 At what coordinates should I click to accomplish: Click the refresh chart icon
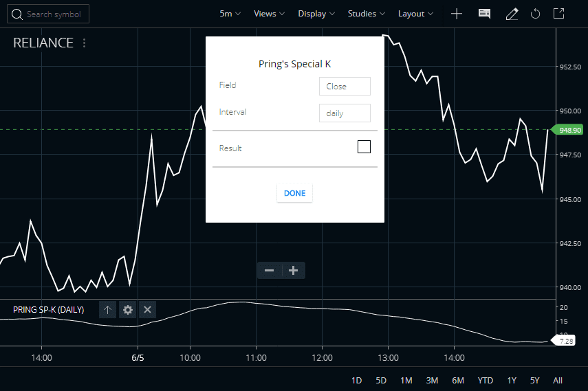tap(536, 14)
